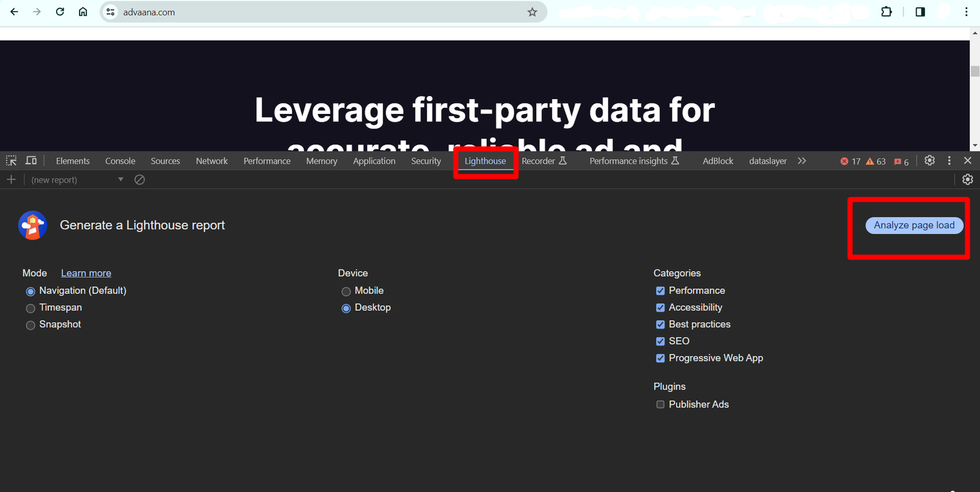This screenshot has width=980, height=492.
Task: Click the 'Generate a Lighthouse report' heading
Action: [x=142, y=225]
